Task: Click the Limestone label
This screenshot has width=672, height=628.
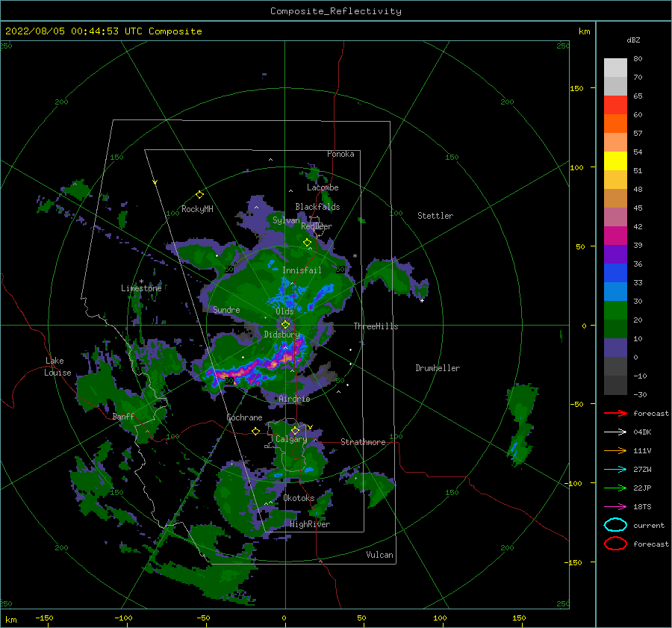Action: click(x=141, y=288)
